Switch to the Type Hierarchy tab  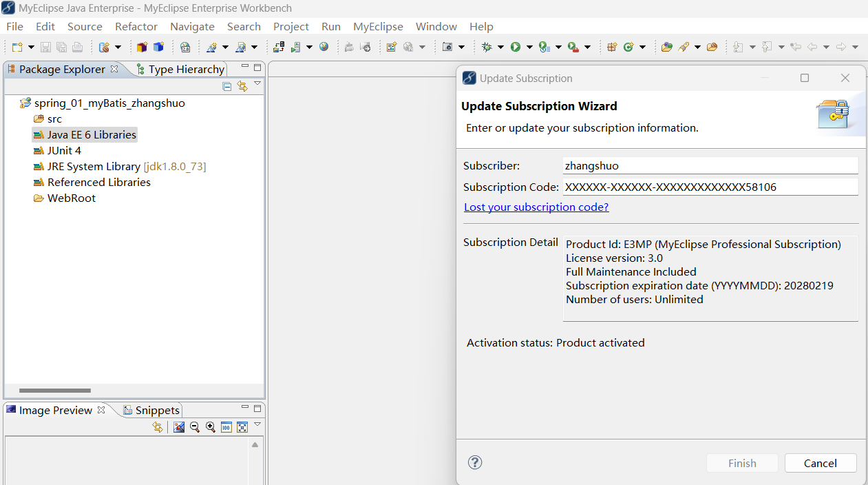pyautogui.click(x=180, y=69)
